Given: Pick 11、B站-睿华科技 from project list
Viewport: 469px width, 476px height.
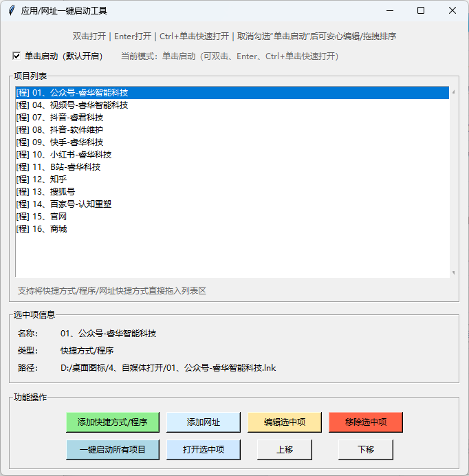Looking at the screenshot, I should [x=58, y=167].
